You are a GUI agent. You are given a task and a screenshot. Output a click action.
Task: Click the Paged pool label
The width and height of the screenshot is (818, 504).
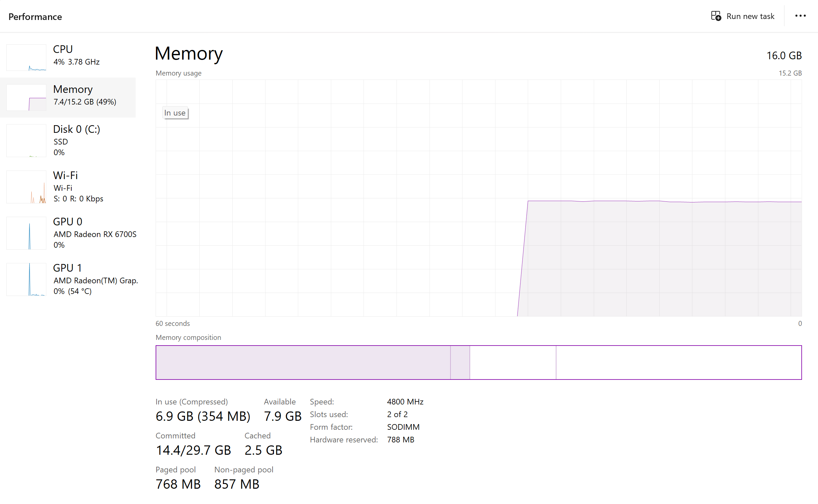[176, 470]
